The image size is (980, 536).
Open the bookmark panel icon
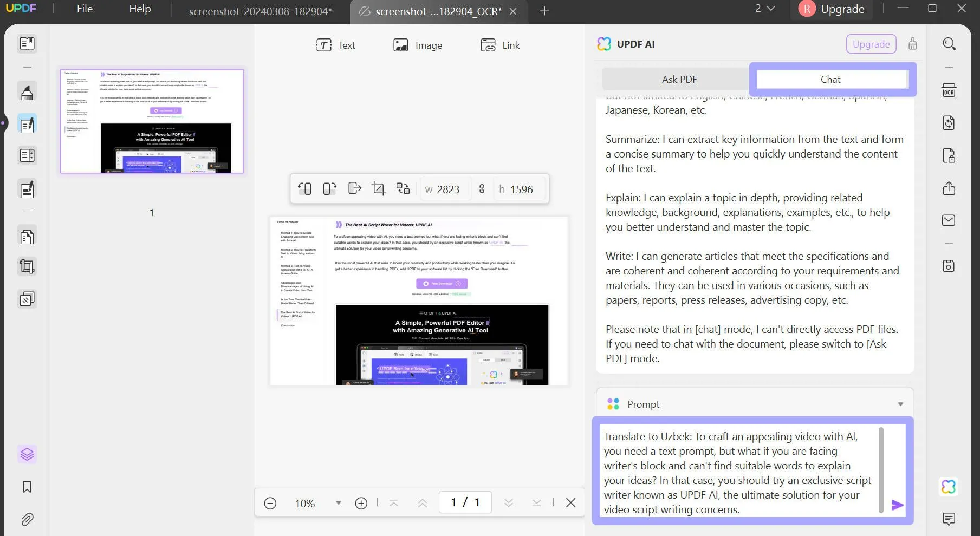coord(27,487)
